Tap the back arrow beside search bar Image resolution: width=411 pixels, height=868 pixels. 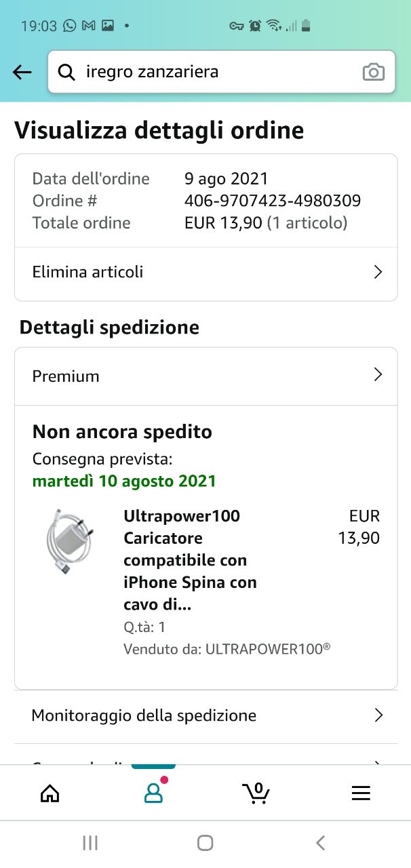(22, 72)
